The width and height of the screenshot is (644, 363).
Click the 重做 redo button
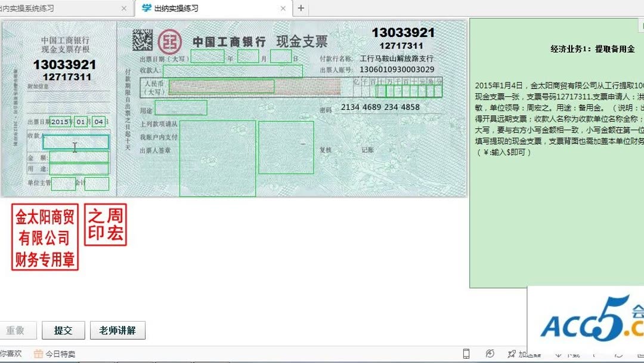tap(18, 330)
